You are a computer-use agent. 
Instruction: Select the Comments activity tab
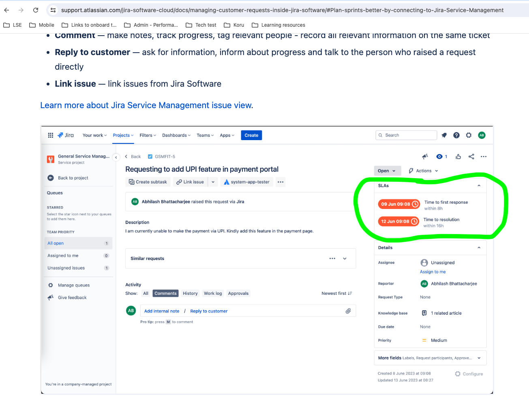165,293
